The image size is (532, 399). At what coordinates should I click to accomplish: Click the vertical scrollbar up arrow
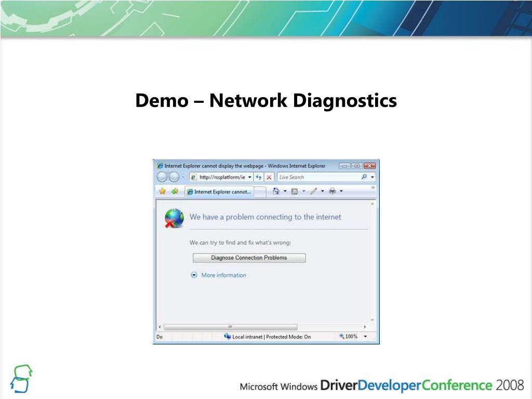(x=372, y=204)
